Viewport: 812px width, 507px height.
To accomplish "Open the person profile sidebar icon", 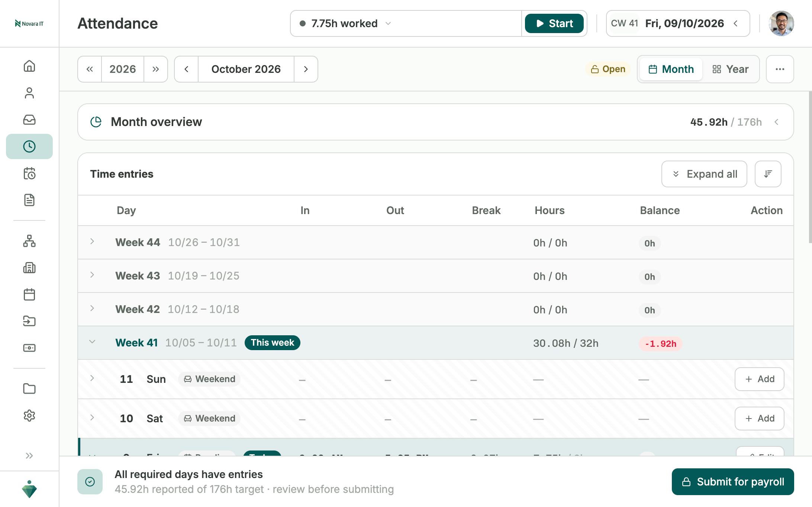I will 29,93.
